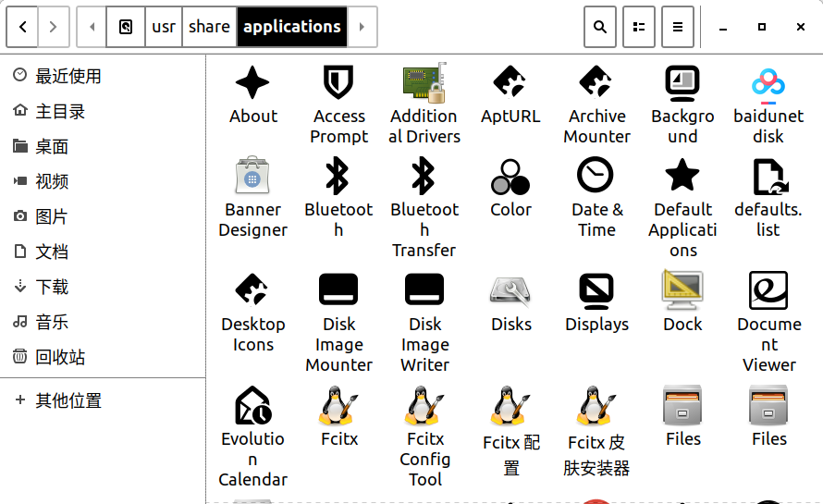
Task: Open Additional Drivers circuit board icon
Action: tap(424, 82)
